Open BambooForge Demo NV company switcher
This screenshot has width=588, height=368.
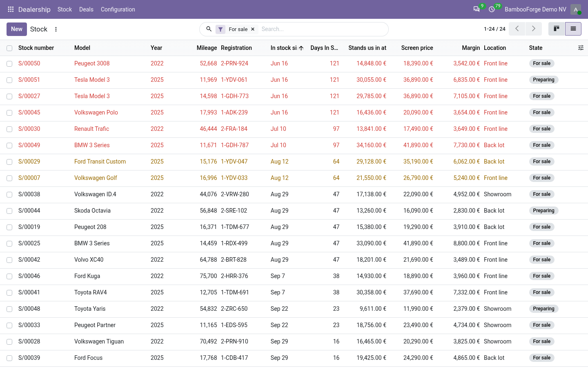535,9
